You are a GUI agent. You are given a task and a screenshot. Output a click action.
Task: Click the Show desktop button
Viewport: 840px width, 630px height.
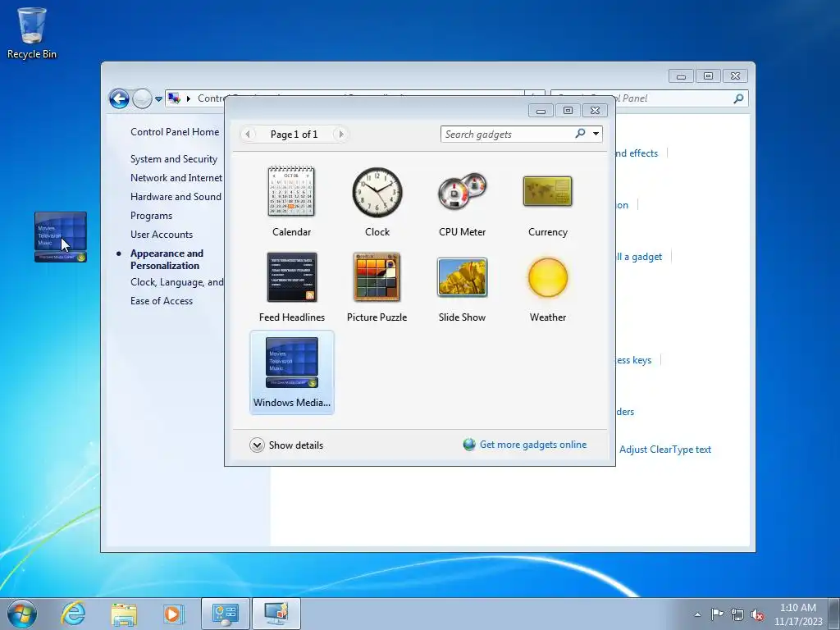click(x=834, y=614)
